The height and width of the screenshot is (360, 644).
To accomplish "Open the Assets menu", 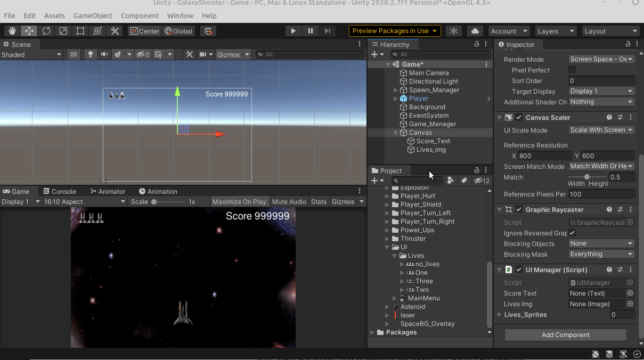I will [54, 15].
